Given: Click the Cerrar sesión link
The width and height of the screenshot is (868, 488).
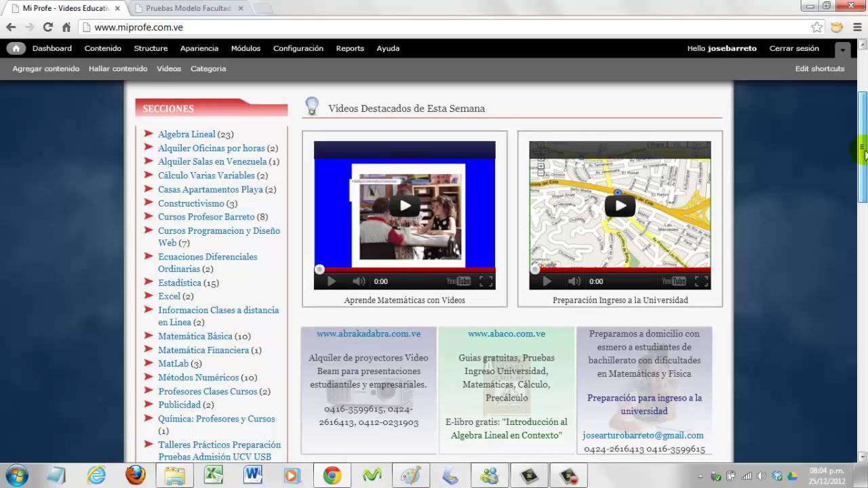Looking at the screenshot, I should [x=794, y=48].
